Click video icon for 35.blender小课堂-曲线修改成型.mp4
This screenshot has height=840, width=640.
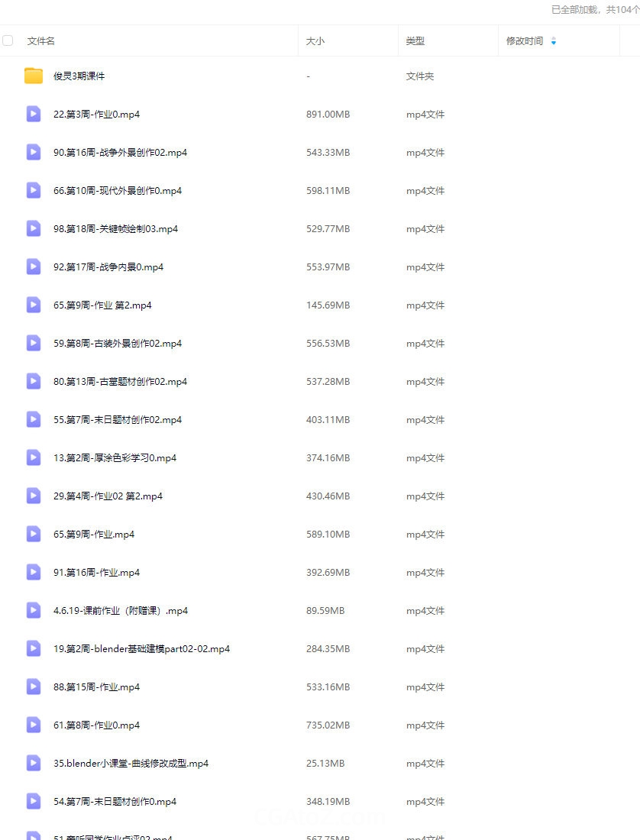33,763
